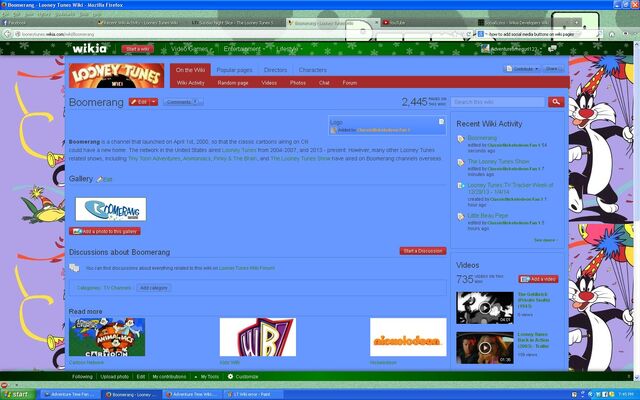
Task: Click the Start a Discussion button
Action: click(x=423, y=251)
